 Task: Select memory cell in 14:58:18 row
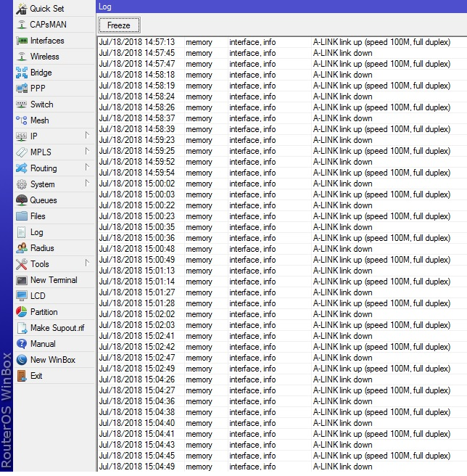point(199,75)
